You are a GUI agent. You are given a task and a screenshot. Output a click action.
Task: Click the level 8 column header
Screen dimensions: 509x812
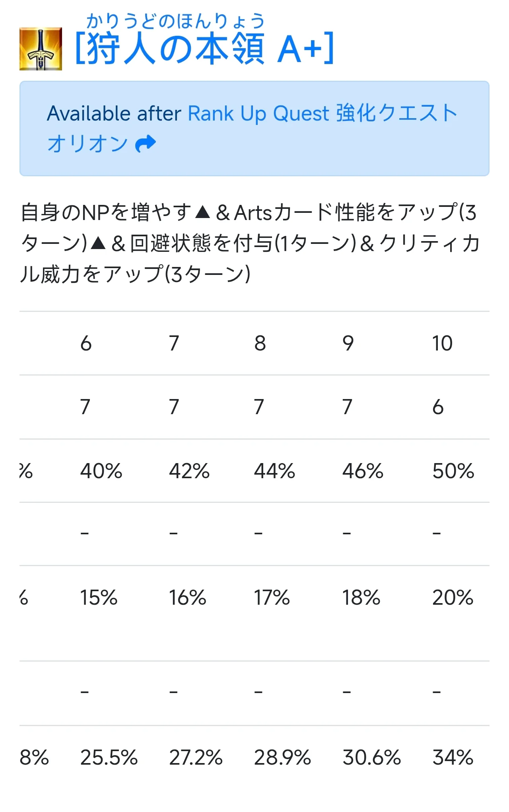(x=260, y=343)
